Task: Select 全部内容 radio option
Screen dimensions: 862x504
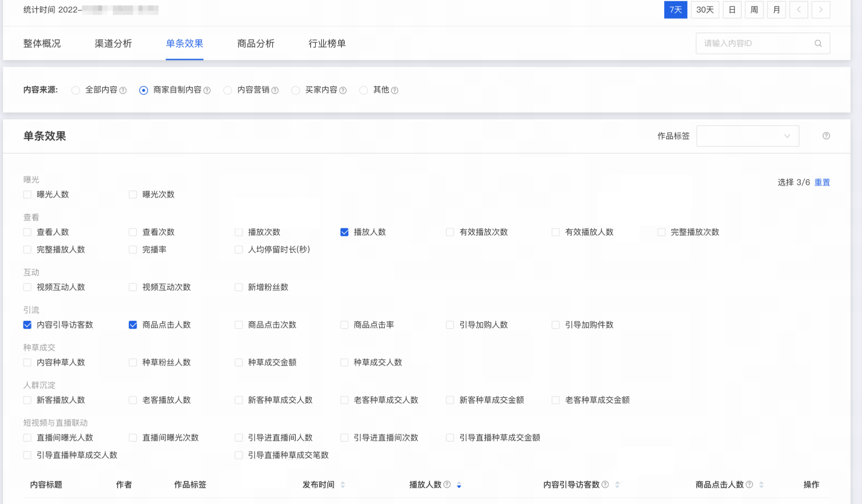Action: pyautogui.click(x=76, y=91)
